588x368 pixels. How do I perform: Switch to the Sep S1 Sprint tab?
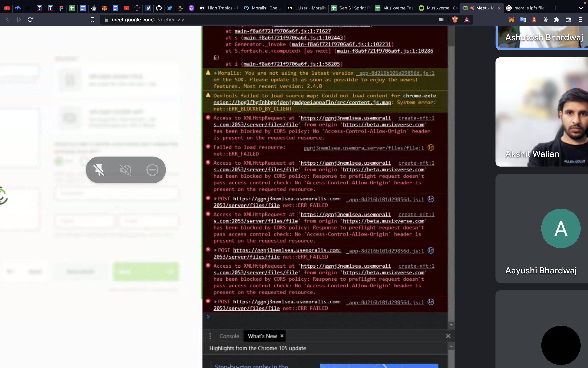click(351, 8)
